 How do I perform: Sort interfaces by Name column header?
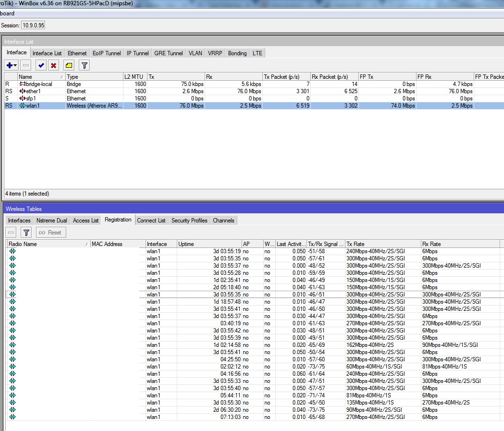point(41,77)
